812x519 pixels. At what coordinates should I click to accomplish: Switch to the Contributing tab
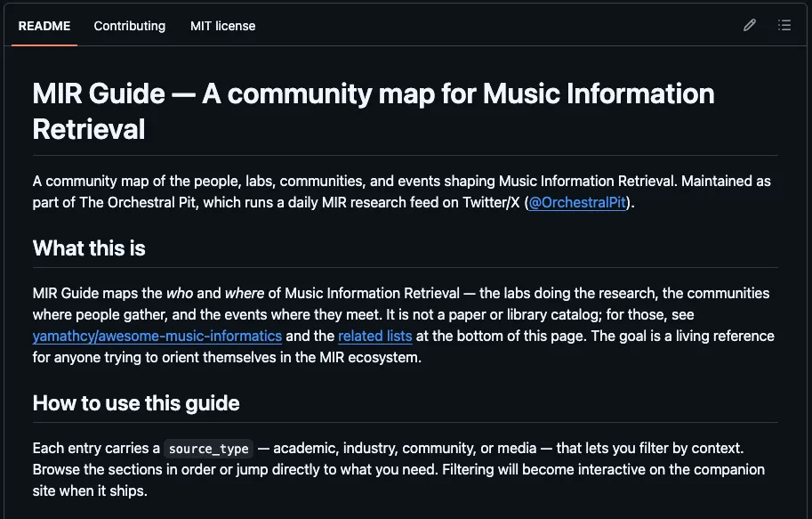click(x=130, y=26)
